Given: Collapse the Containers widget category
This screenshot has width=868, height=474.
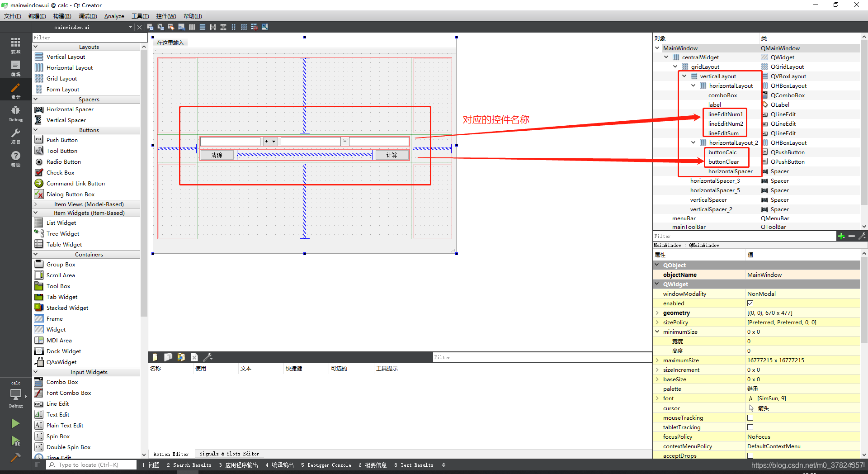Looking at the screenshot, I should pos(36,255).
